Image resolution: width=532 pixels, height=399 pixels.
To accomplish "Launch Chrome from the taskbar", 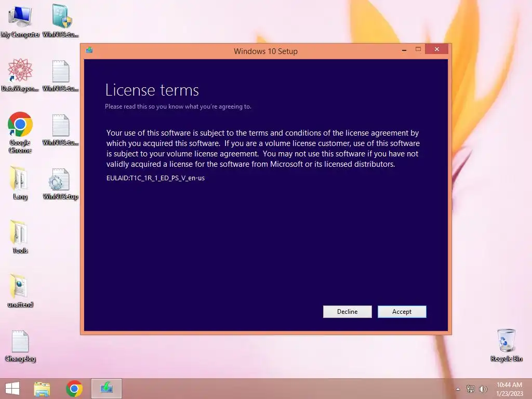I will 74,389.
